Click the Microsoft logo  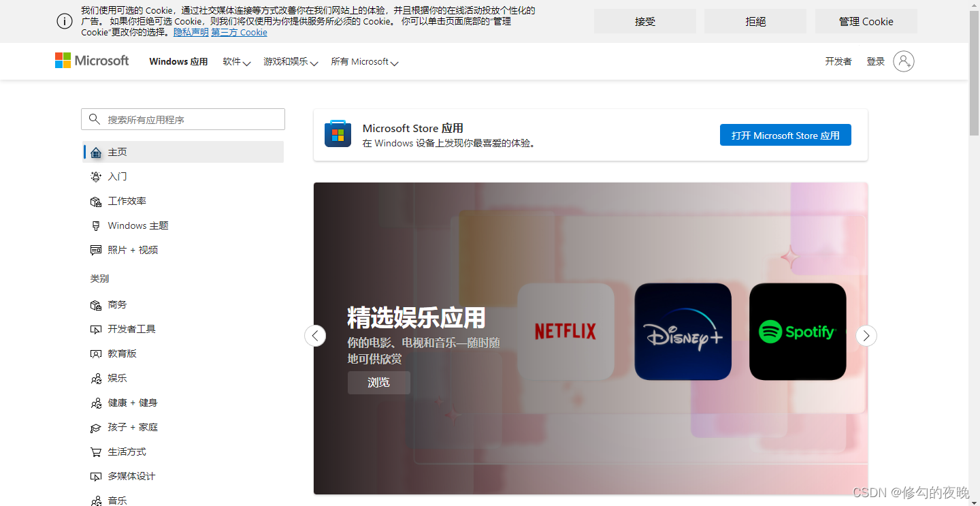tap(92, 61)
